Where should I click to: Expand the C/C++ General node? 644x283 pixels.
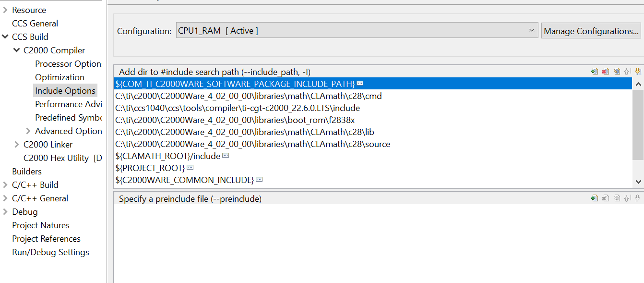click(5, 198)
